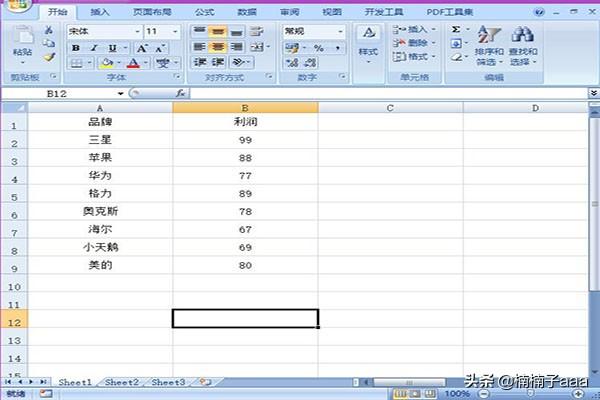Viewport: 600px width, 400px height.
Task: Click 格式 format cells button
Action: coord(414,57)
